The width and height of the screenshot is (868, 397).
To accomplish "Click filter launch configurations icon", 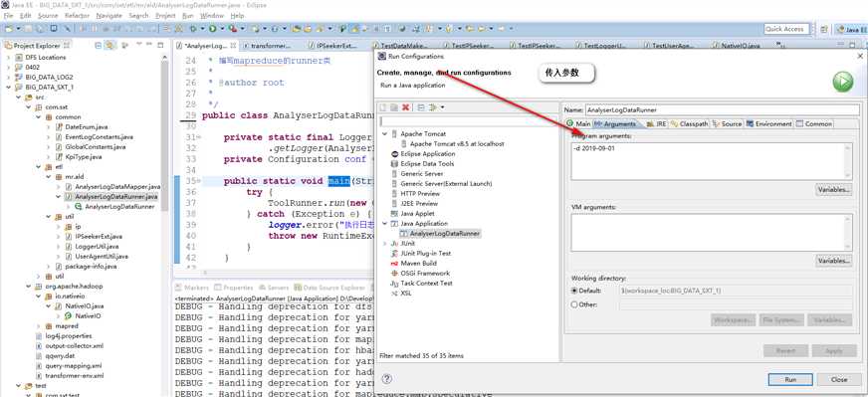I will 432,107.
